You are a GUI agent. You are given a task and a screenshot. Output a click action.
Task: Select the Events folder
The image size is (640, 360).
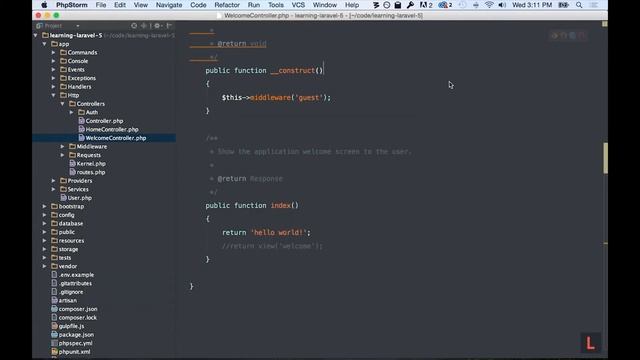(x=72, y=70)
